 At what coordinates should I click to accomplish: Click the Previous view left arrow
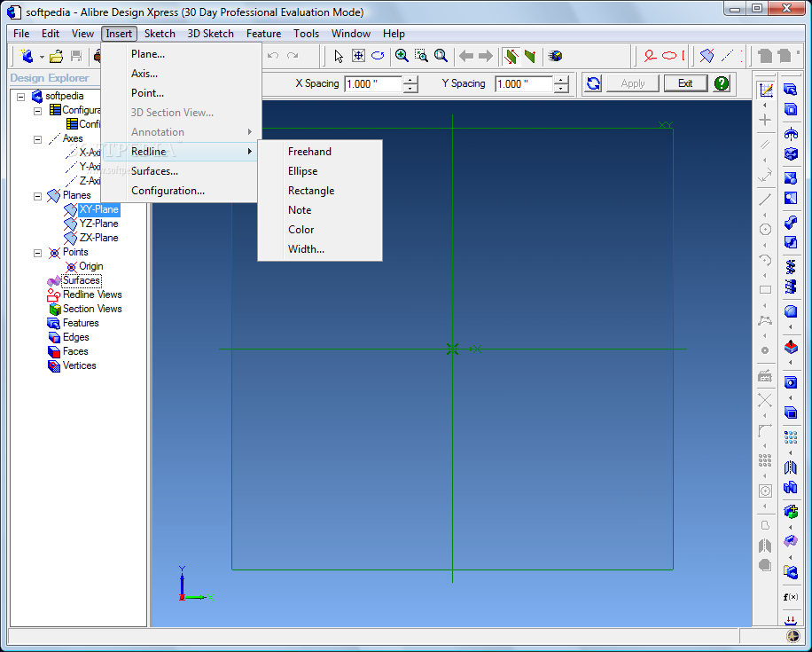tap(466, 56)
